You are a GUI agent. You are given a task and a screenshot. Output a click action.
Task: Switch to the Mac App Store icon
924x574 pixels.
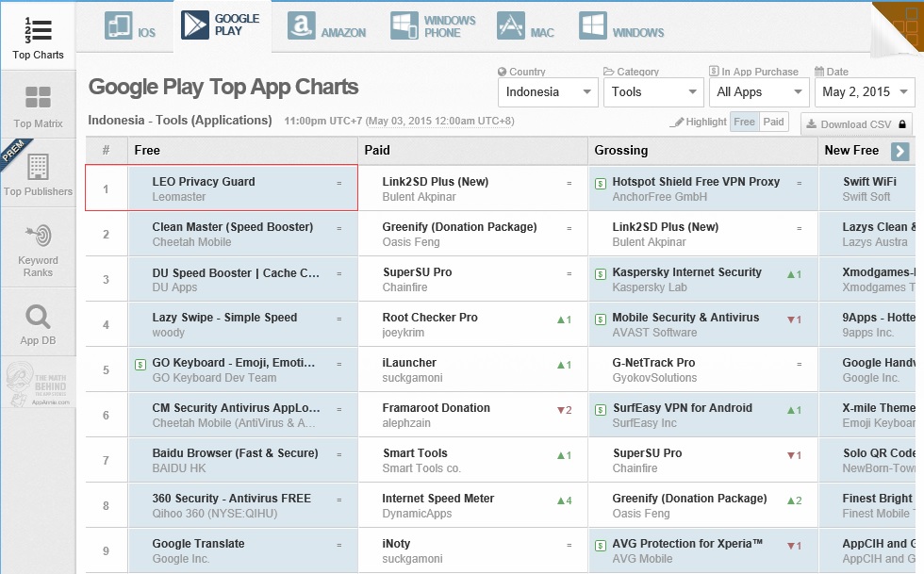[510, 26]
